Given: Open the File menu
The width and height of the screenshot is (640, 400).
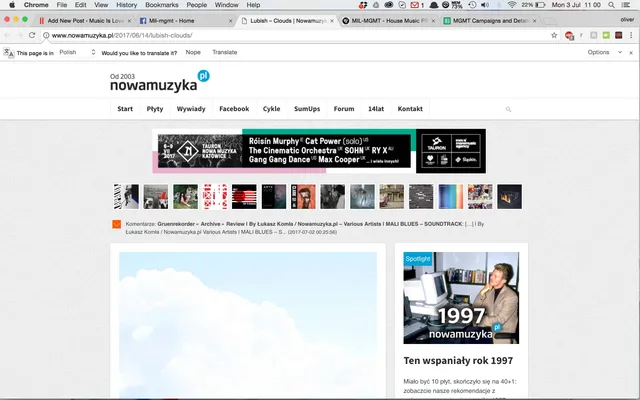Looking at the screenshot, I should [x=62, y=5].
